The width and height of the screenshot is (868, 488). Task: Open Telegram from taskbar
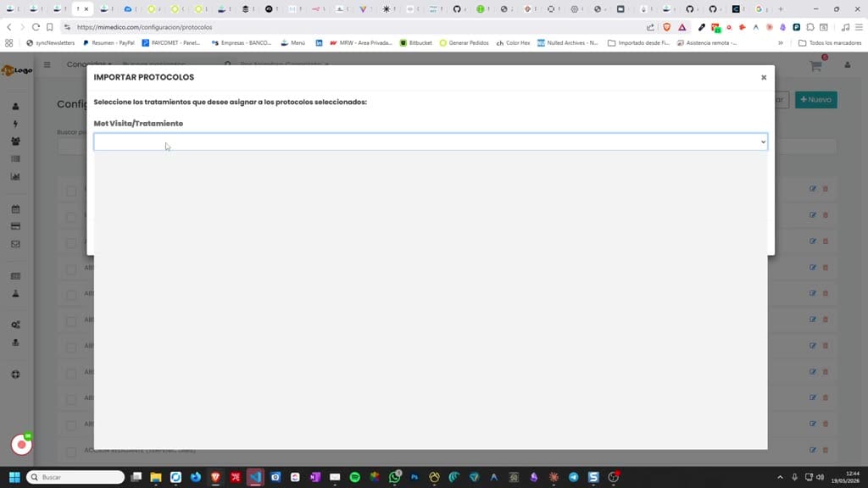[x=574, y=477]
